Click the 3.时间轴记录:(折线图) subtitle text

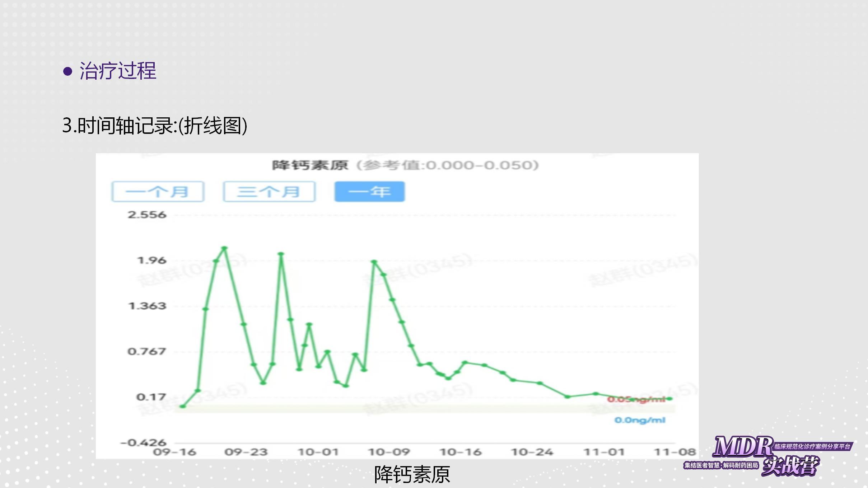tap(155, 126)
